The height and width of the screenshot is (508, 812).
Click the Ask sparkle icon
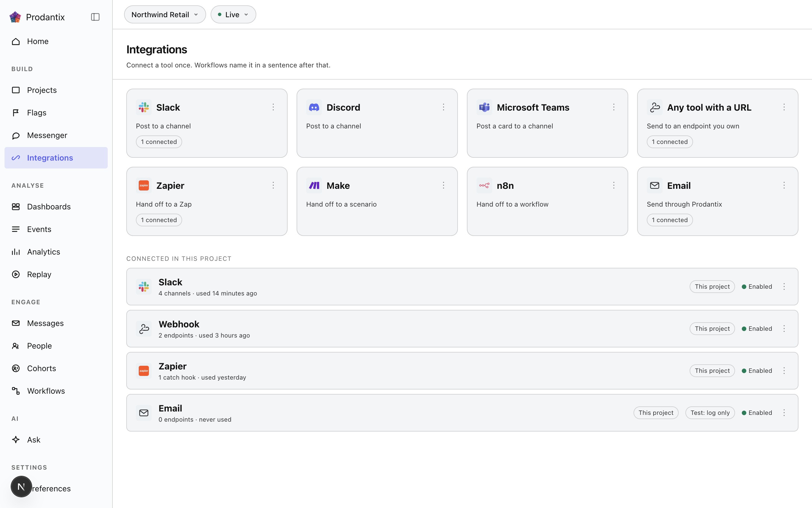16,439
